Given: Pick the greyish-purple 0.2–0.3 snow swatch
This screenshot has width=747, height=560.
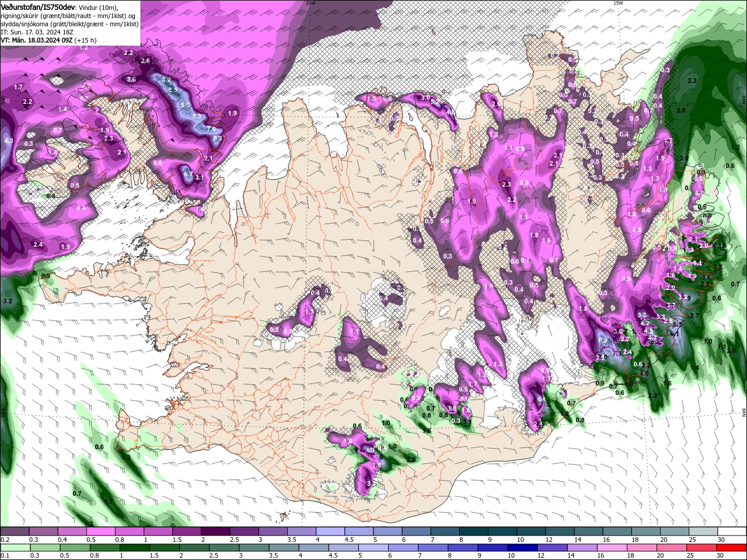Looking at the screenshot, I should [x=15, y=531].
